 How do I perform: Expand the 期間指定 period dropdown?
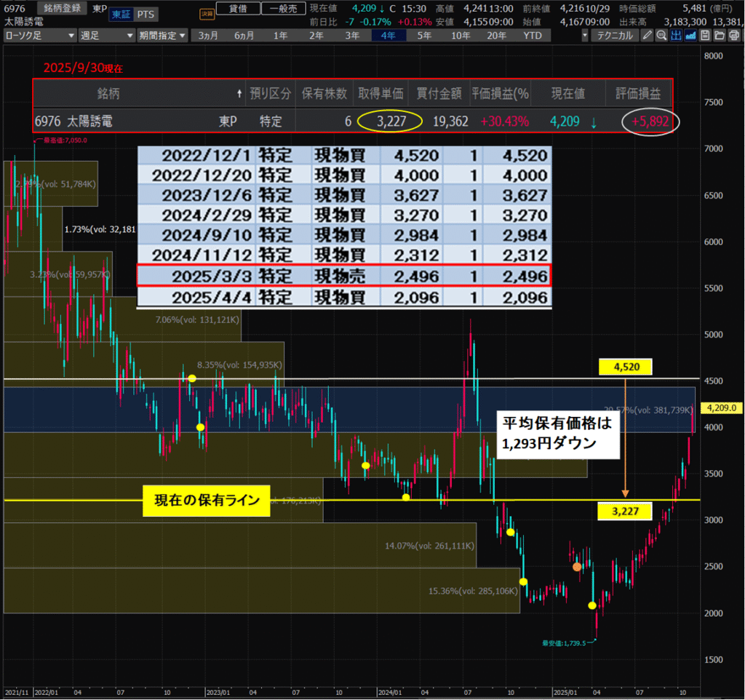coord(162,36)
